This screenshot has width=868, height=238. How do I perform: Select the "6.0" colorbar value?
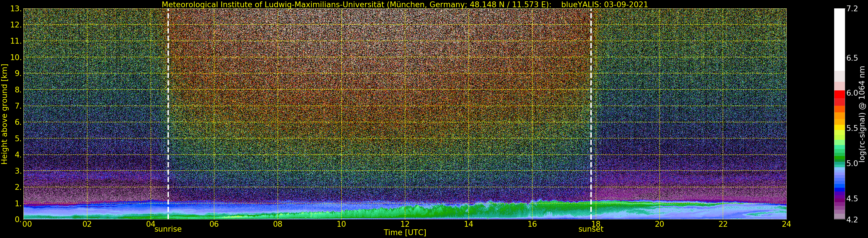coord(852,93)
